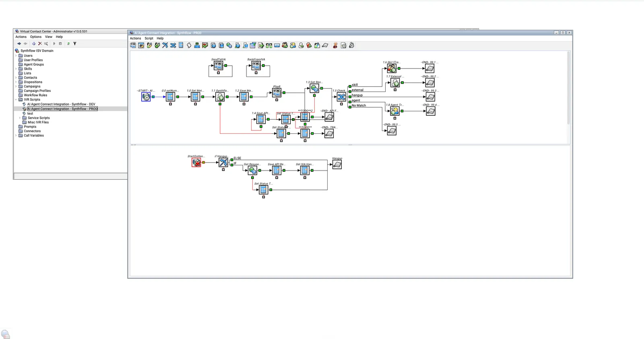Expand the Users folder
Image resolution: width=644 pixels, height=339 pixels.
tap(16, 56)
